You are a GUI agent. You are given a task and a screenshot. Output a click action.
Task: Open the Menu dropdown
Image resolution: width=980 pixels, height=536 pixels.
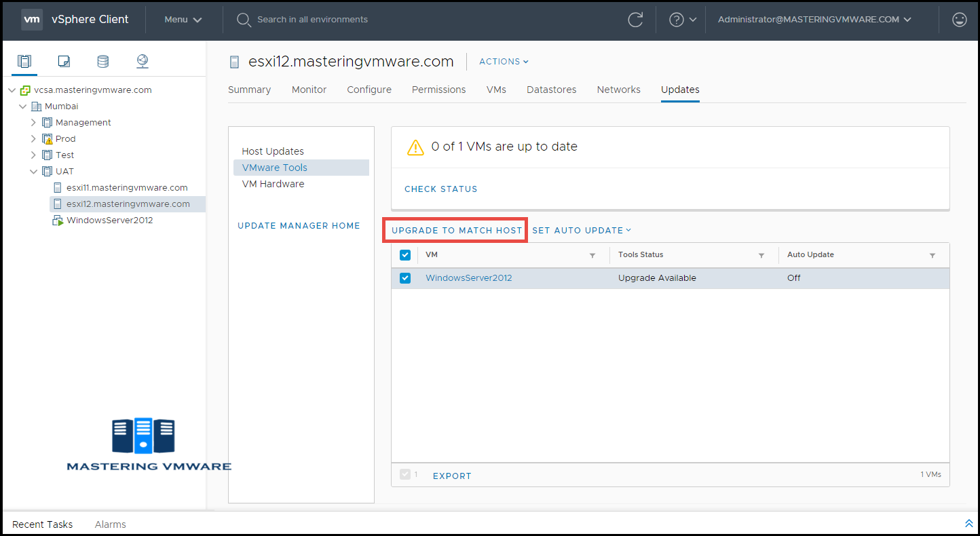click(x=183, y=20)
